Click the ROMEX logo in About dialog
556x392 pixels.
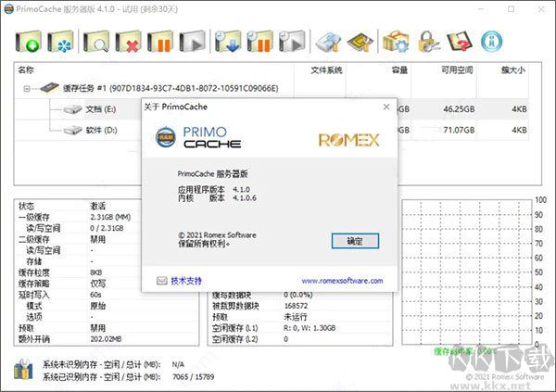point(349,140)
